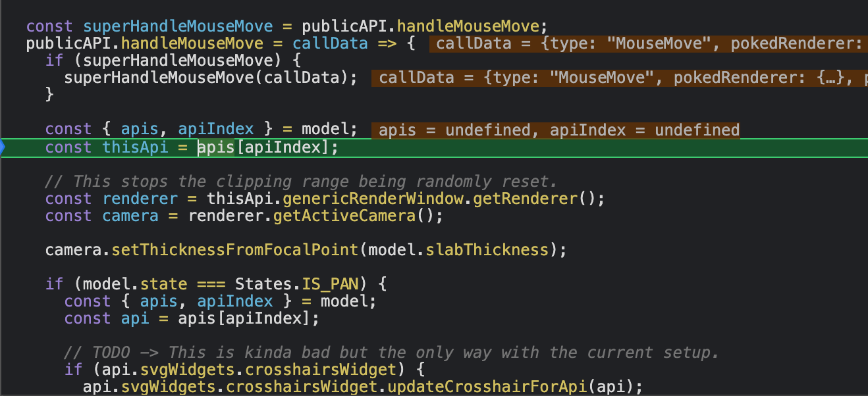The width and height of the screenshot is (868, 396).
Task: Click the blue breakpoint marker on the highlighted line
Action: (3, 147)
